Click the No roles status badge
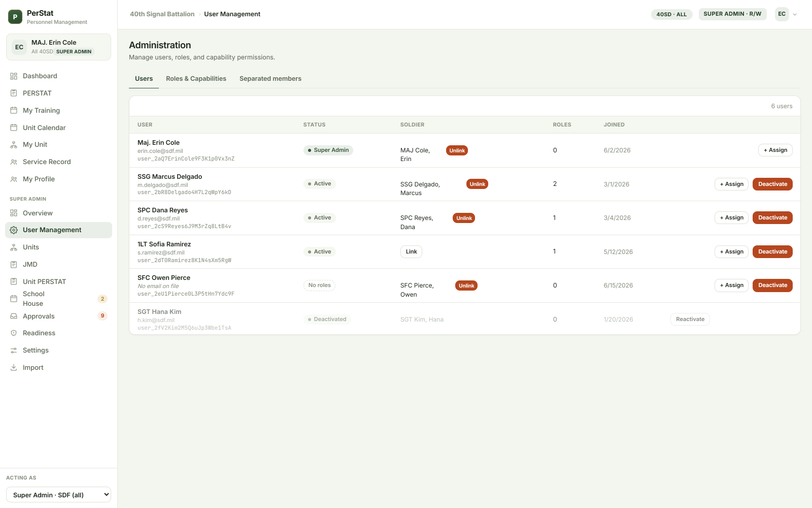Viewport: 812px width, 508px height. point(319,285)
